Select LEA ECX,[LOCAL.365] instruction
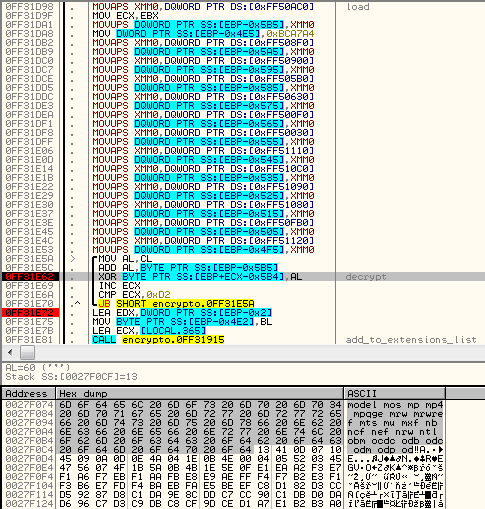 coord(149,331)
